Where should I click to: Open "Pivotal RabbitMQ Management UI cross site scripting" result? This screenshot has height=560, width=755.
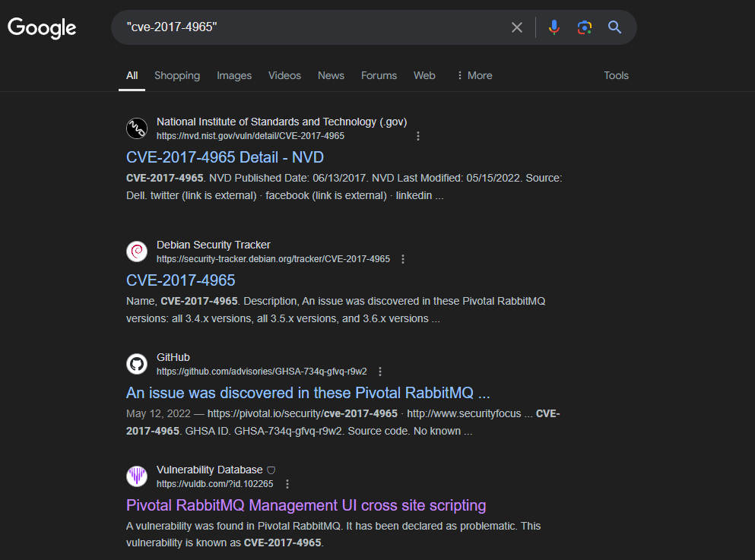(306, 505)
